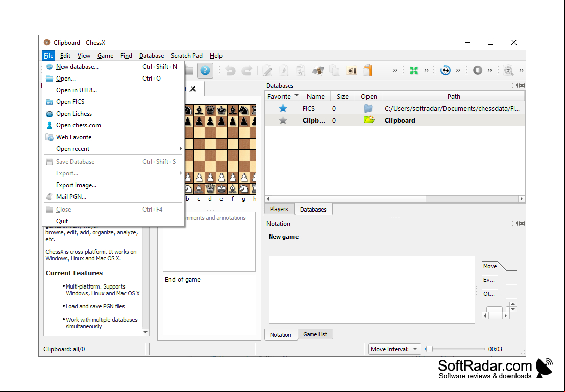The image size is (565, 392).
Task: Click the blue folder icon in FICS row
Action: tap(369, 108)
